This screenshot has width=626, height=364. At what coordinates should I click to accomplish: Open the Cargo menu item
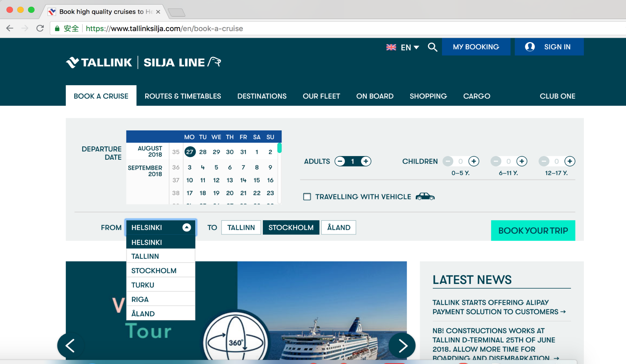pos(477,96)
